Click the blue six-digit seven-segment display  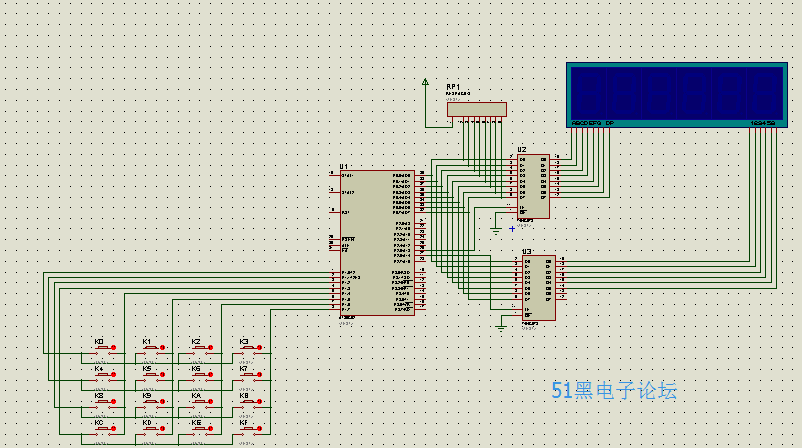(x=677, y=95)
